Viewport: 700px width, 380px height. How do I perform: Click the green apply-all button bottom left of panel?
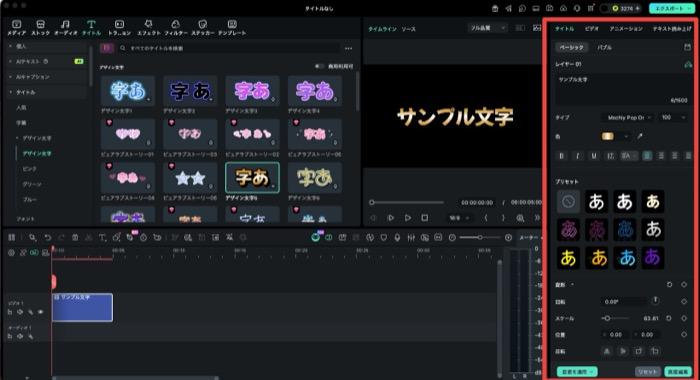pyautogui.click(x=577, y=372)
